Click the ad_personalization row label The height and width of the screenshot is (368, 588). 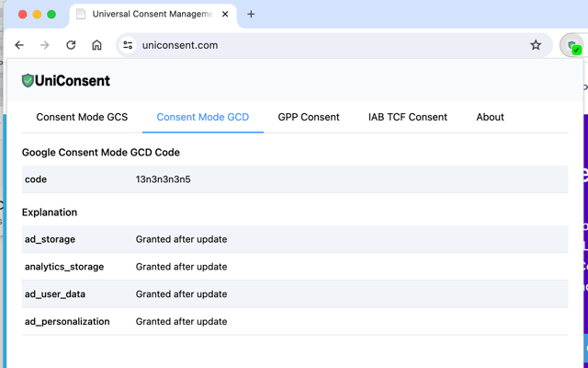click(x=67, y=322)
